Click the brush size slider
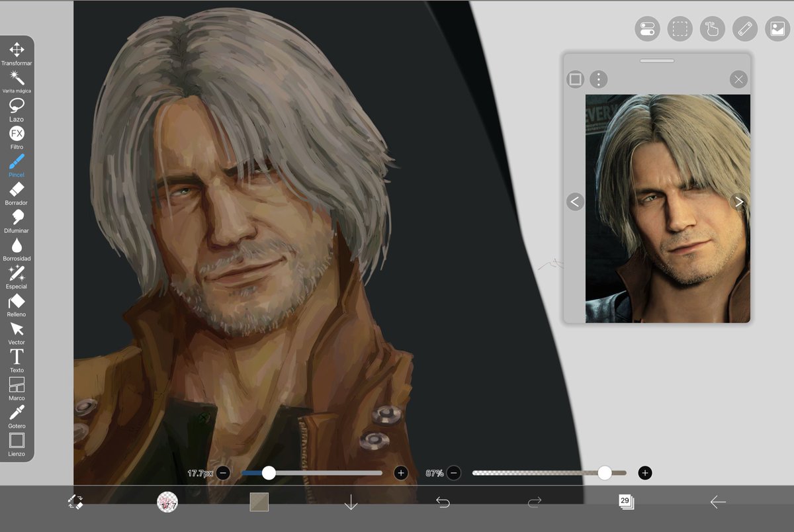 pos(312,473)
